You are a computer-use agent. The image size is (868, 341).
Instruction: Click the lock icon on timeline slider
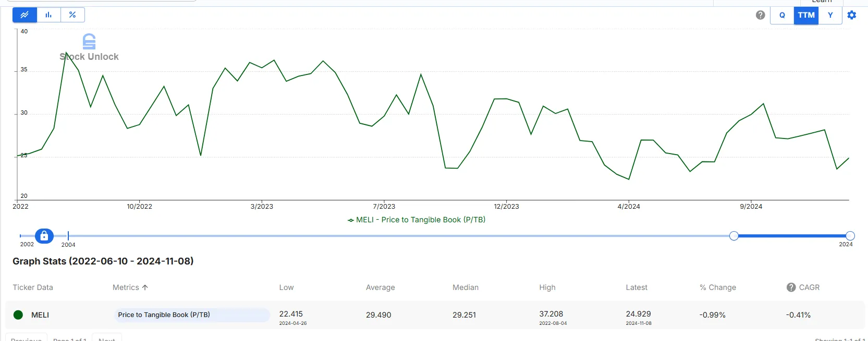point(44,236)
